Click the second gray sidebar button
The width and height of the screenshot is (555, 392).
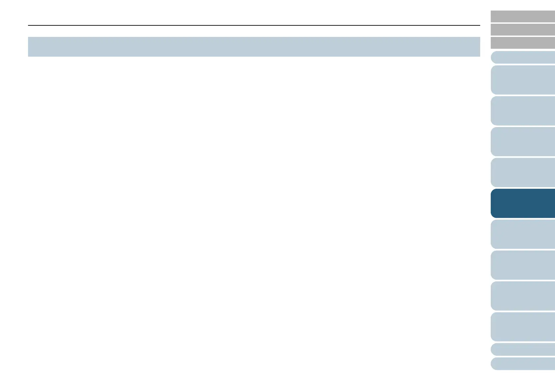pos(523,30)
